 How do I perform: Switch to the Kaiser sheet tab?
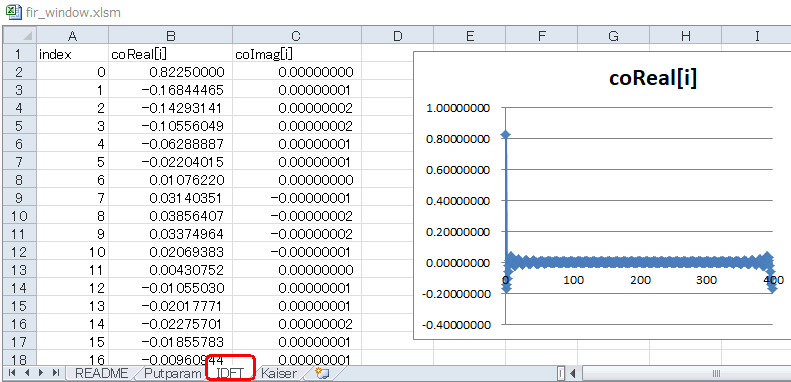point(278,373)
